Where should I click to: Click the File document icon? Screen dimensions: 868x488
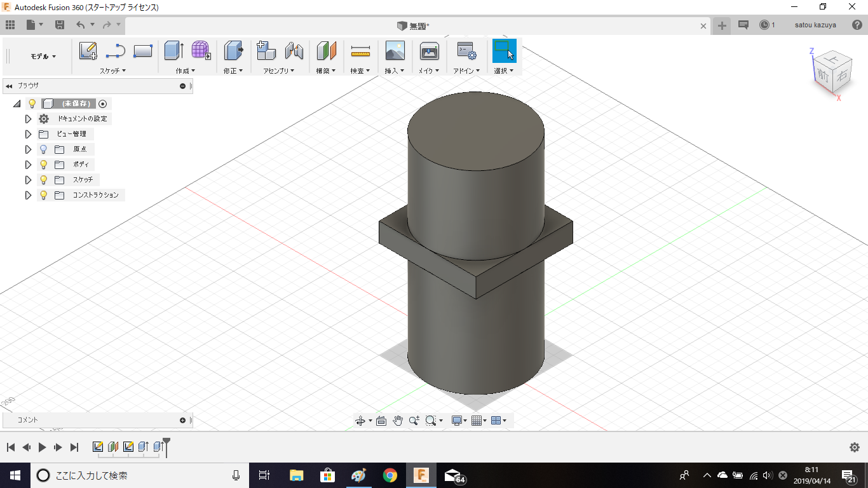[x=31, y=25]
